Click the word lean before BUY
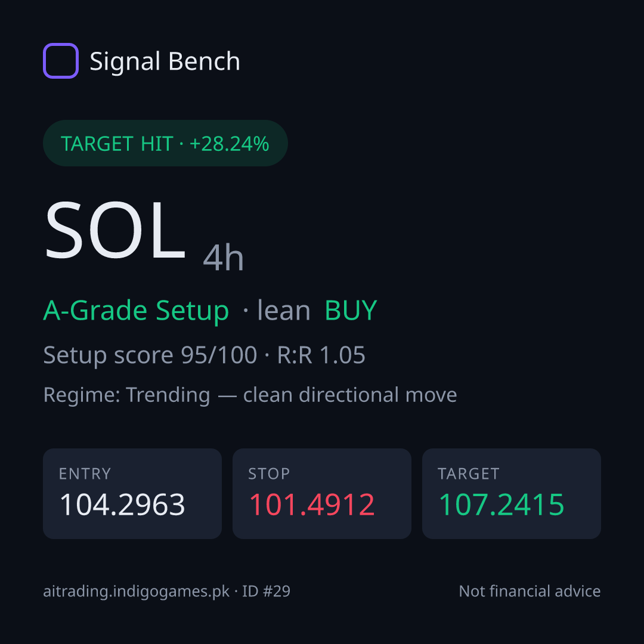The width and height of the screenshot is (644, 644). (x=284, y=310)
